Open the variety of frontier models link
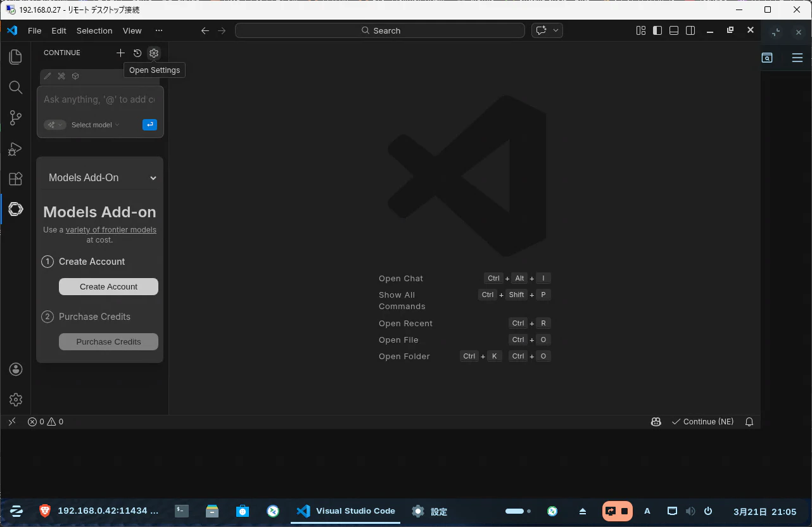 [x=111, y=230]
